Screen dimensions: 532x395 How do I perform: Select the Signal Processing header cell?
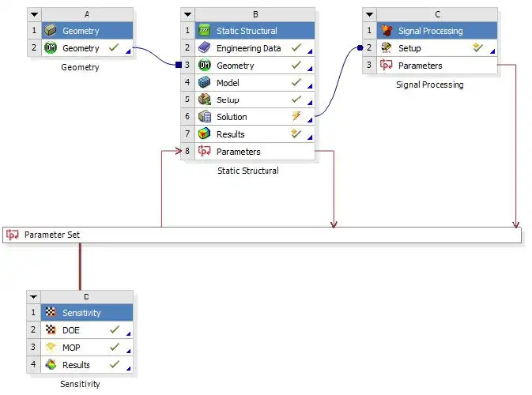(x=437, y=31)
